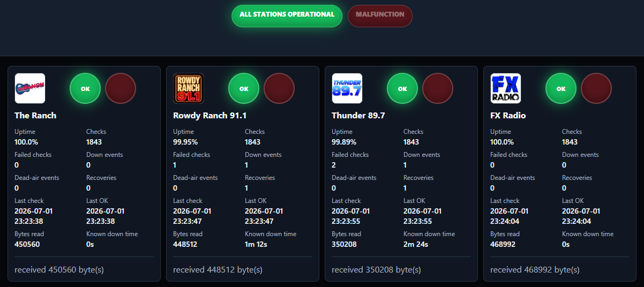Click Thunder 89.7 bytes read 350208
The image size is (644, 287).
coord(344,244)
